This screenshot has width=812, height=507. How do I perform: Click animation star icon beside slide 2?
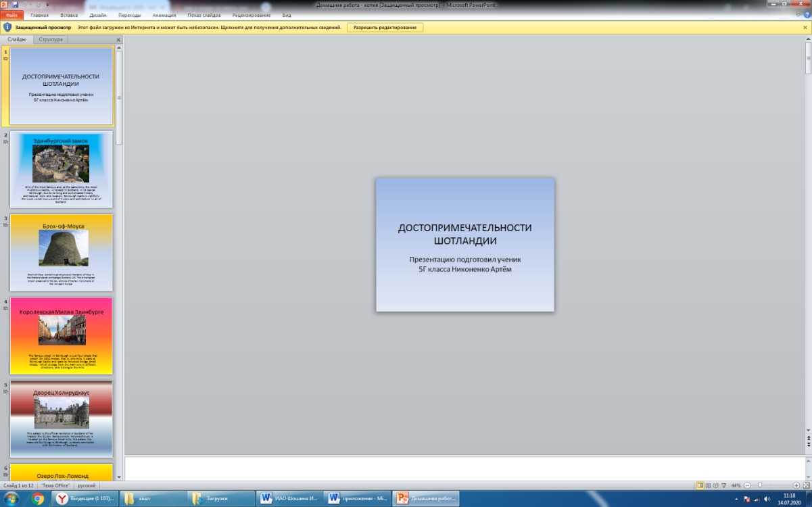(5, 142)
